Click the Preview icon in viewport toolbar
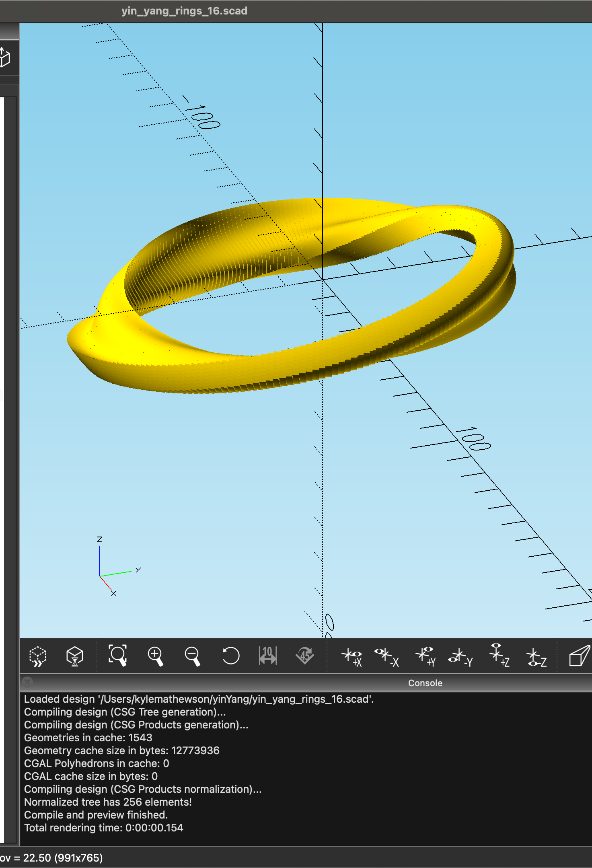 click(38, 656)
